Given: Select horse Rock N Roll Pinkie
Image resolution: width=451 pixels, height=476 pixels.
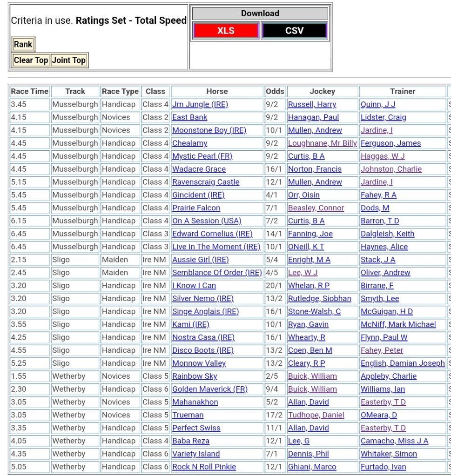Looking at the screenshot, I should [x=204, y=467].
